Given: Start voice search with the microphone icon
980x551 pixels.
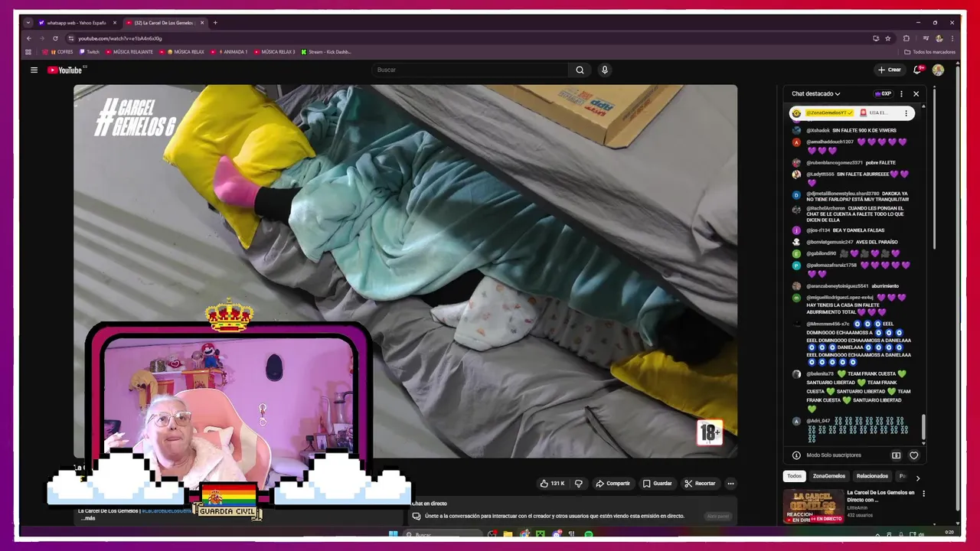Looking at the screenshot, I should (x=604, y=70).
